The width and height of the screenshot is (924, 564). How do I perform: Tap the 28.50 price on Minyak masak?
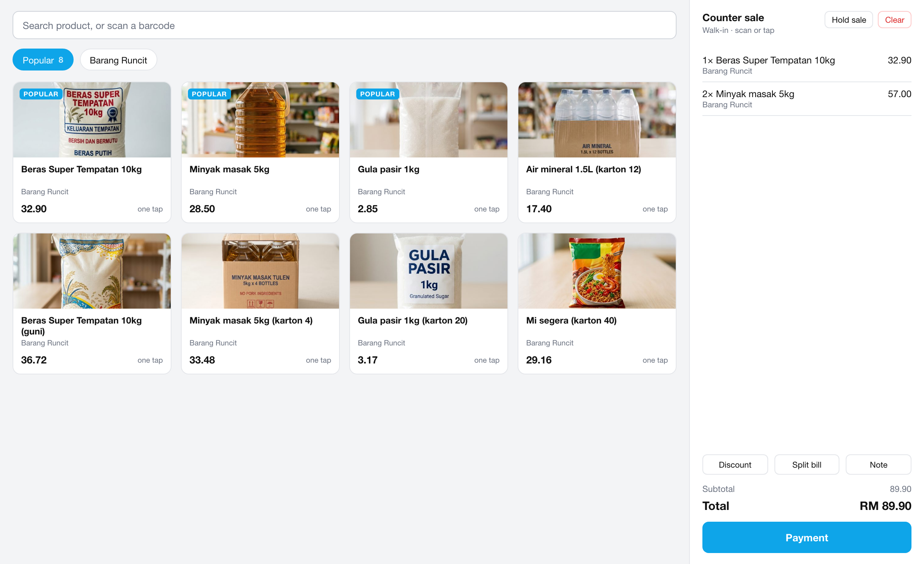(202, 209)
